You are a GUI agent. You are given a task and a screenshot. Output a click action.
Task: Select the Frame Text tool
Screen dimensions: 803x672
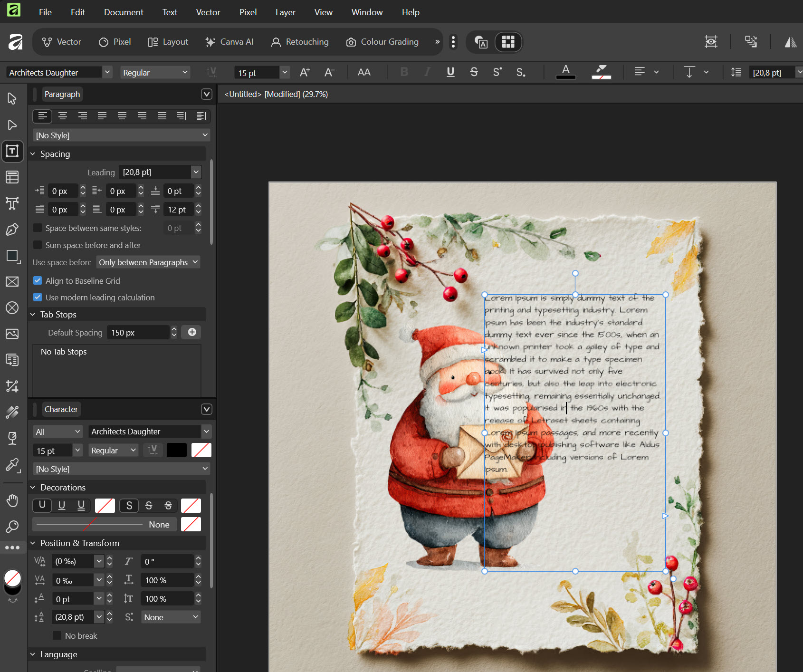12,151
